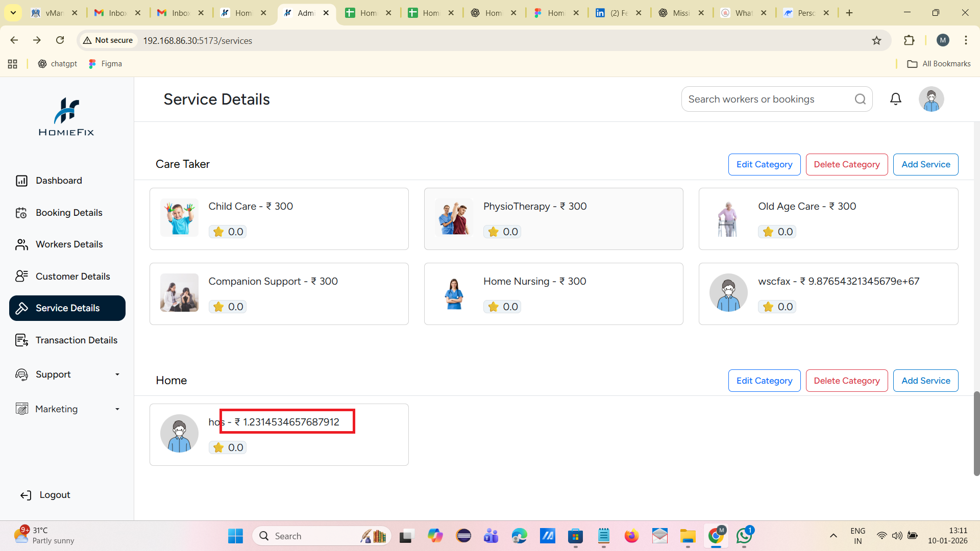Image resolution: width=980 pixels, height=551 pixels.
Task: Click Delete Category for Home
Action: click(846, 381)
